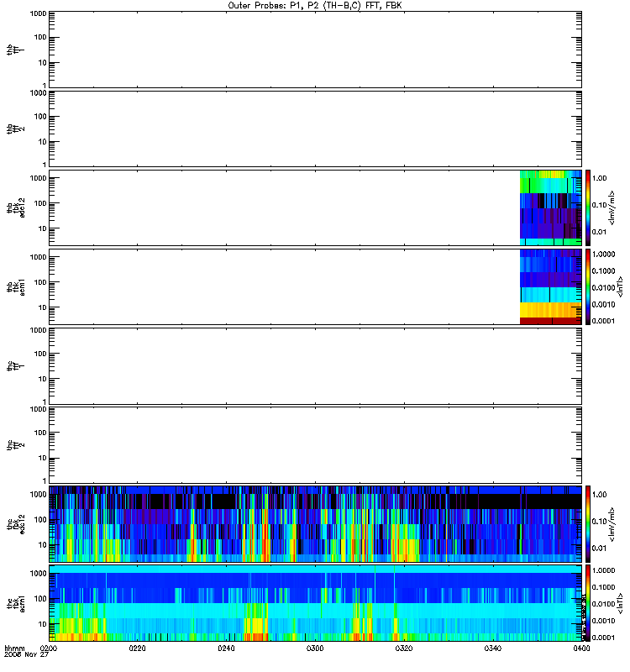Image resolution: width=630 pixels, height=672 pixels.
Task: Click the '0200' time tick label
Action: [x=49, y=648]
